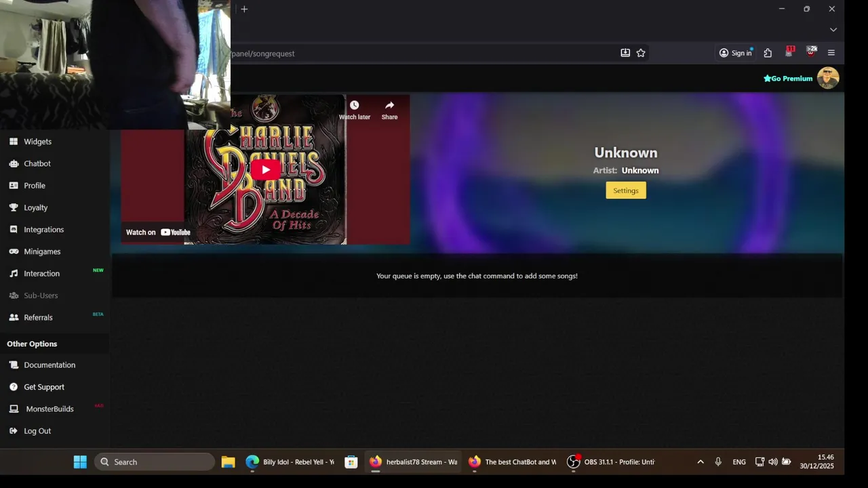Click the YouTube Share arrow icon
The width and height of the screenshot is (868, 488).
click(x=389, y=106)
